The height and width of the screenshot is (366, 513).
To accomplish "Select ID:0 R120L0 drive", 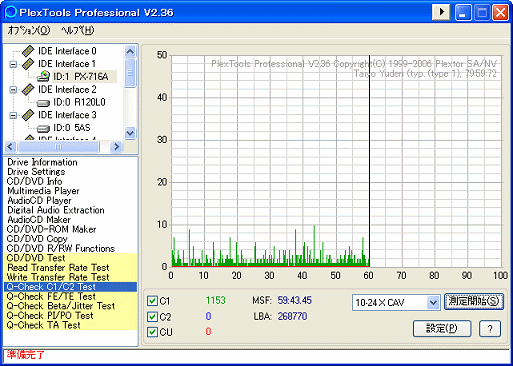I will point(79,102).
